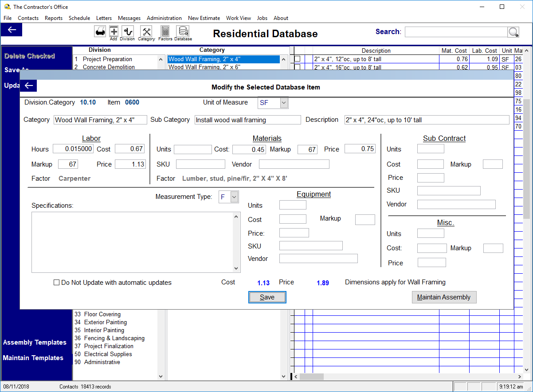
Task: Click the Category tools icon
Action: pyautogui.click(x=146, y=31)
